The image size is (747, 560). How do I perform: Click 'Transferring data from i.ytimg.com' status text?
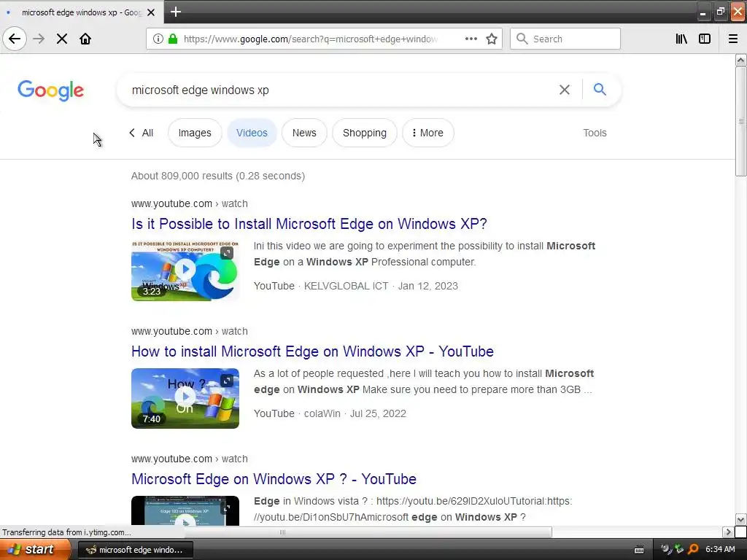click(66, 532)
